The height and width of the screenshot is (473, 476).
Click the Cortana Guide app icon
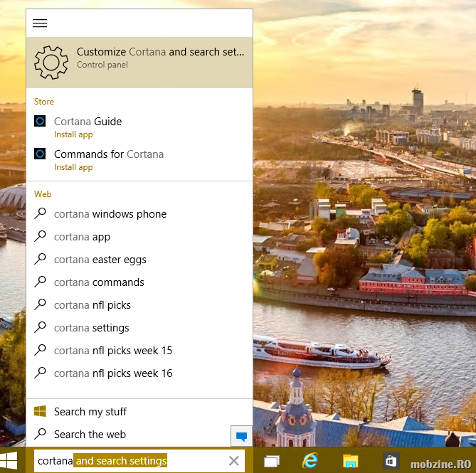(40, 121)
